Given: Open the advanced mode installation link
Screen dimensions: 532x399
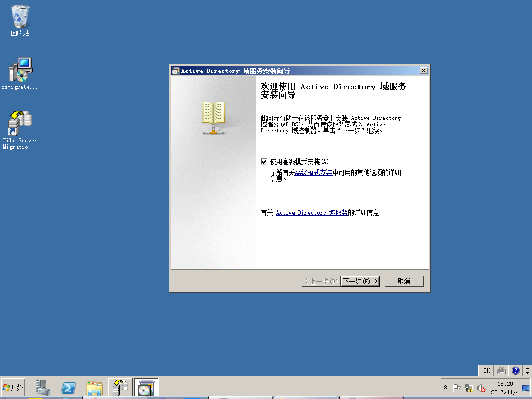Looking at the screenshot, I should [x=313, y=172].
